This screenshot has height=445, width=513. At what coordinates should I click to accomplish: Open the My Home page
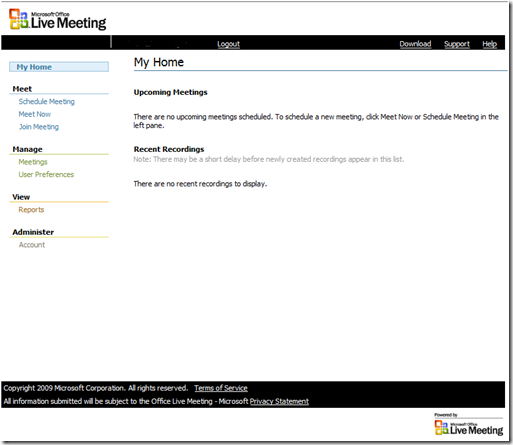pyautogui.click(x=59, y=67)
